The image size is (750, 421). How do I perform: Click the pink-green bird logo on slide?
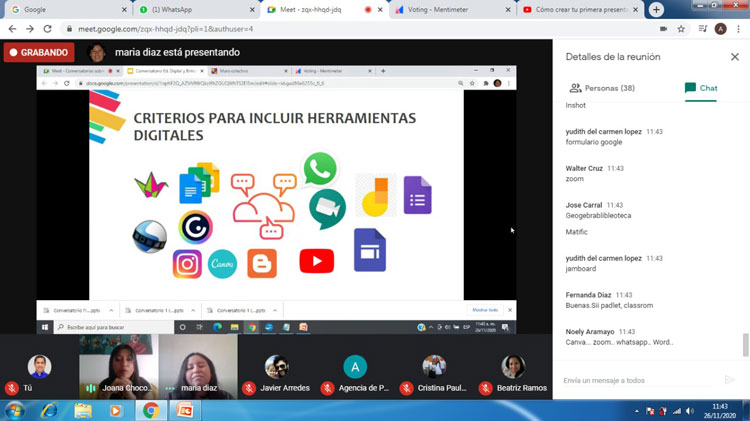(x=151, y=185)
